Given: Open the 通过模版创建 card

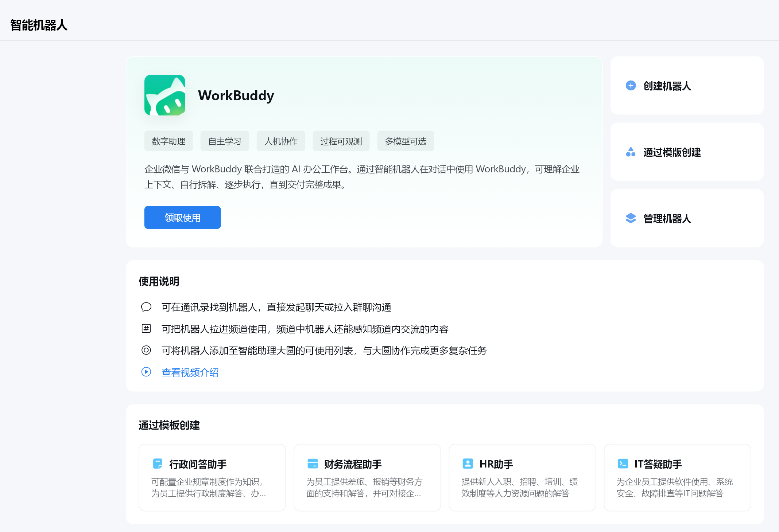Looking at the screenshot, I should 687,152.
